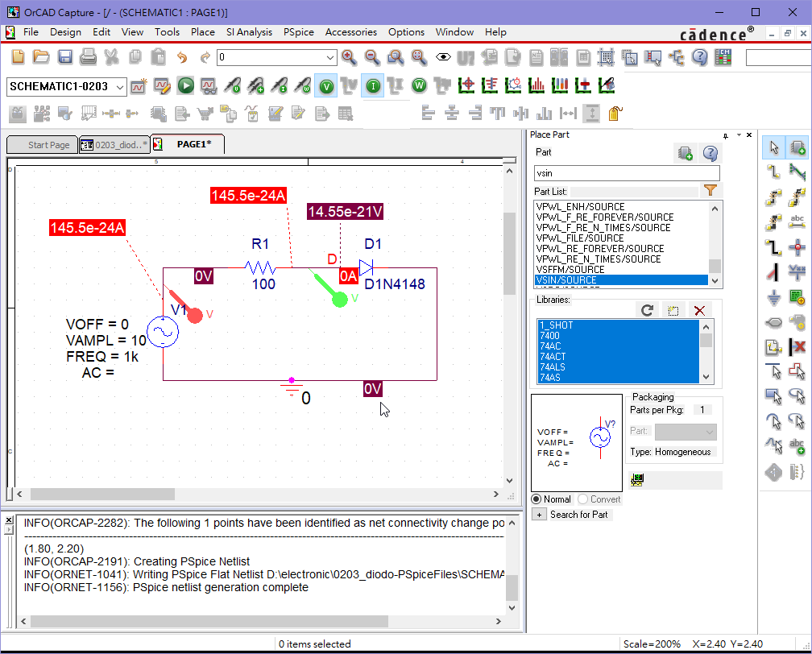Click the schematic horizontal scrollbar thumb
Viewport: 812px width, 654px height.
pos(102,494)
